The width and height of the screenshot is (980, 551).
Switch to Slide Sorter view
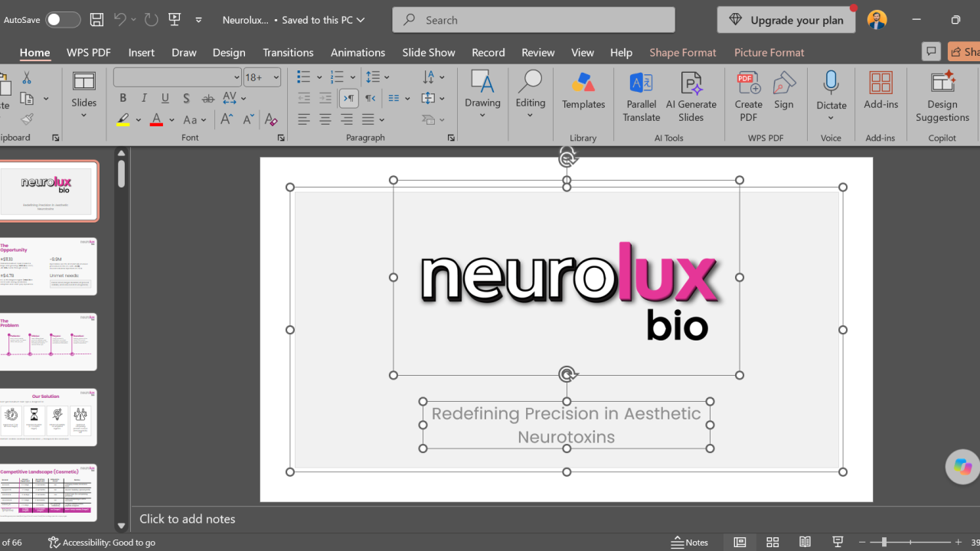tap(773, 542)
